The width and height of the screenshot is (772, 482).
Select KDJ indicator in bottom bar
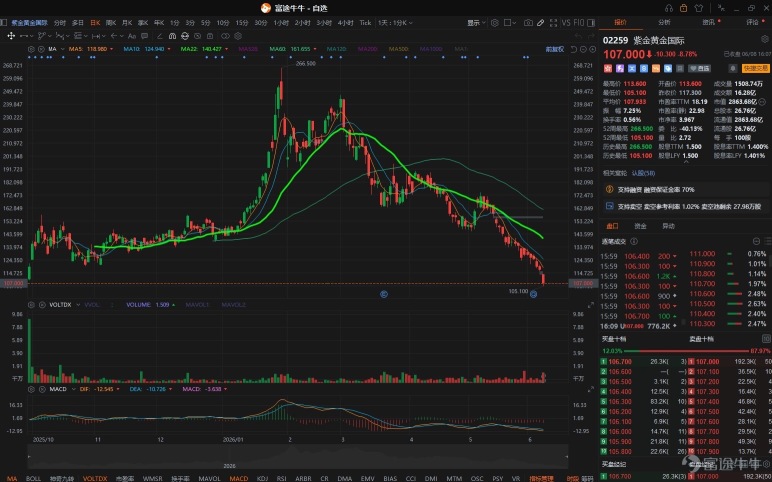coord(263,478)
